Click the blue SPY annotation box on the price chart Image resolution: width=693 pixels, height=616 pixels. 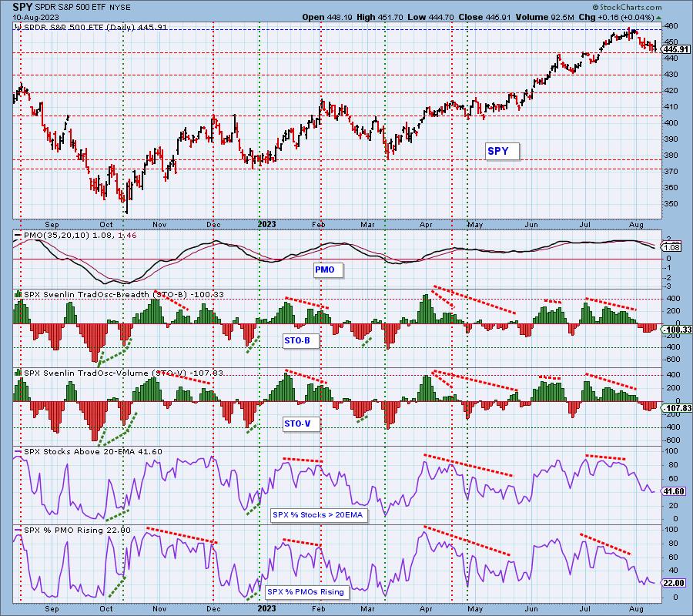(x=502, y=151)
